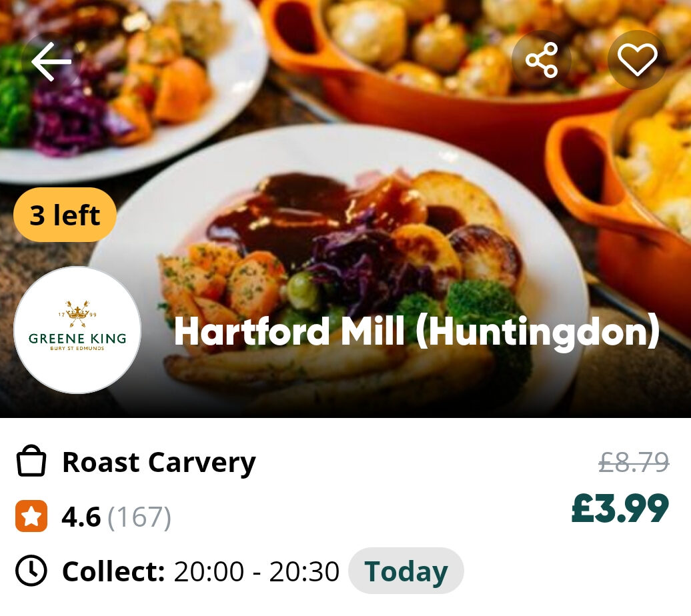Tap the Roast Carvery label
Image resolution: width=691 pixels, height=616 pixels.
tap(159, 462)
